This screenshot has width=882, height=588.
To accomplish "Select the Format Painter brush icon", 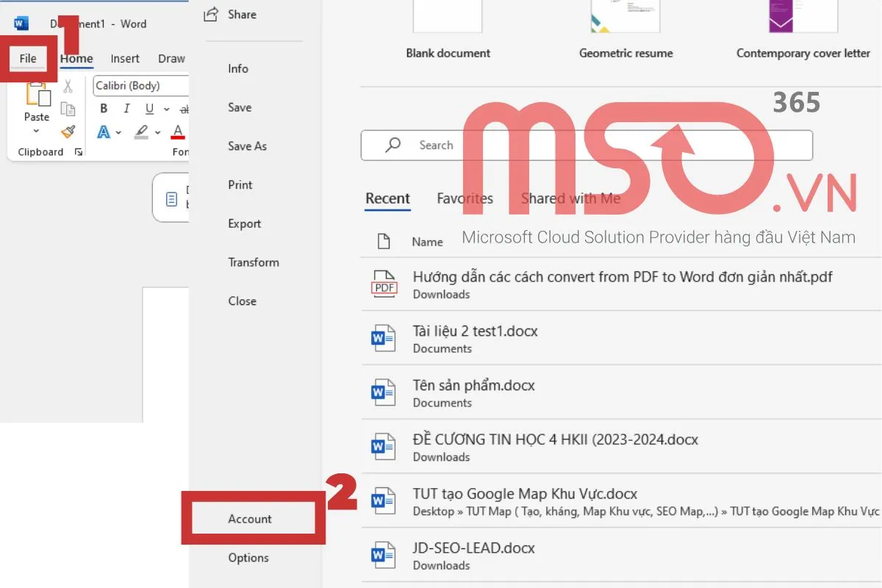I will point(68,132).
